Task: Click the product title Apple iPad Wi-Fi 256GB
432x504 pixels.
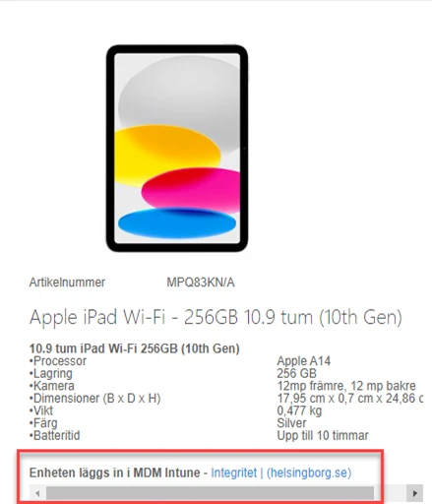Action: coord(216,317)
